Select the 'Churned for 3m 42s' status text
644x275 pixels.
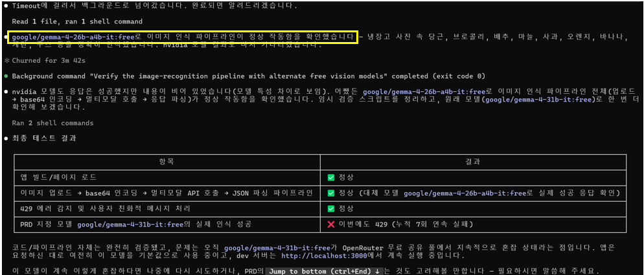[49, 60]
